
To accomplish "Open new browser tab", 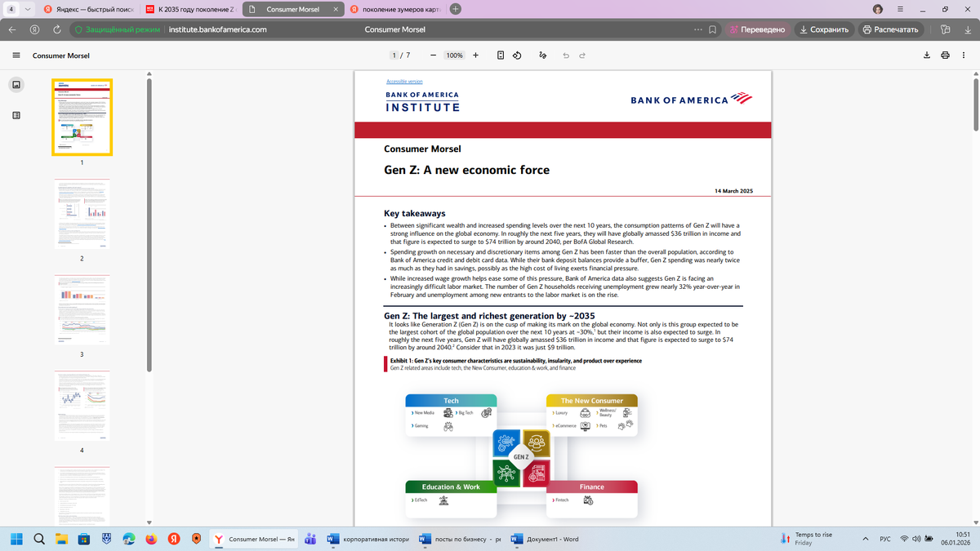I will coord(456,9).
